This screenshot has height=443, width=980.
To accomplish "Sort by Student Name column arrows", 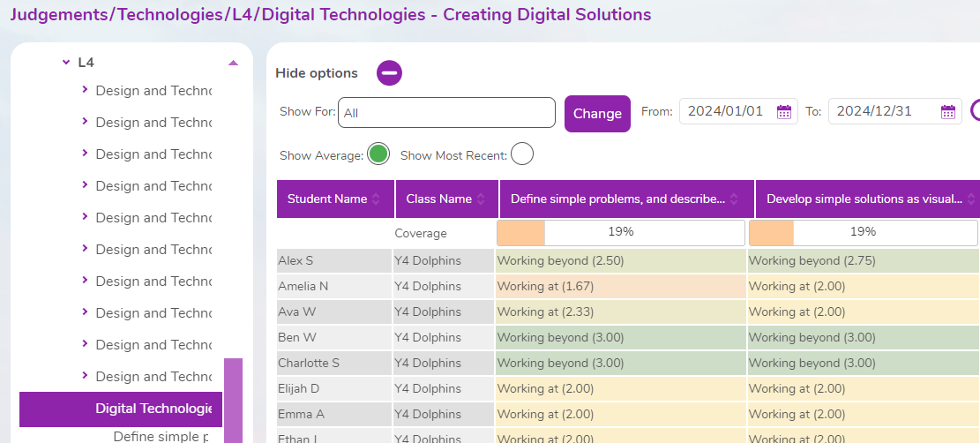I will 377,199.
